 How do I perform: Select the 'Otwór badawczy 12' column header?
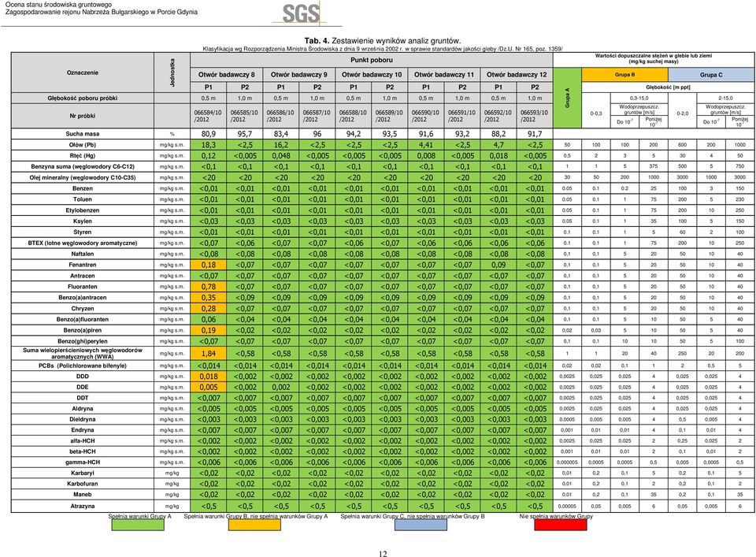click(517, 75)
